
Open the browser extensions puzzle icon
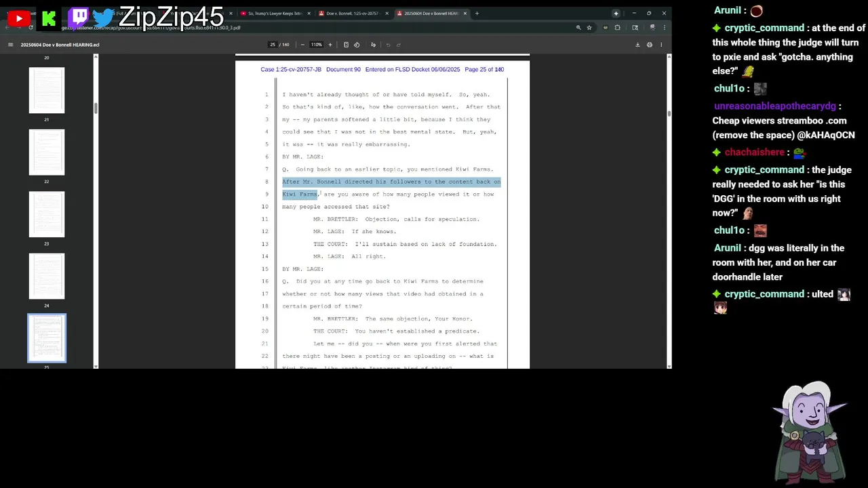(617, 28)
